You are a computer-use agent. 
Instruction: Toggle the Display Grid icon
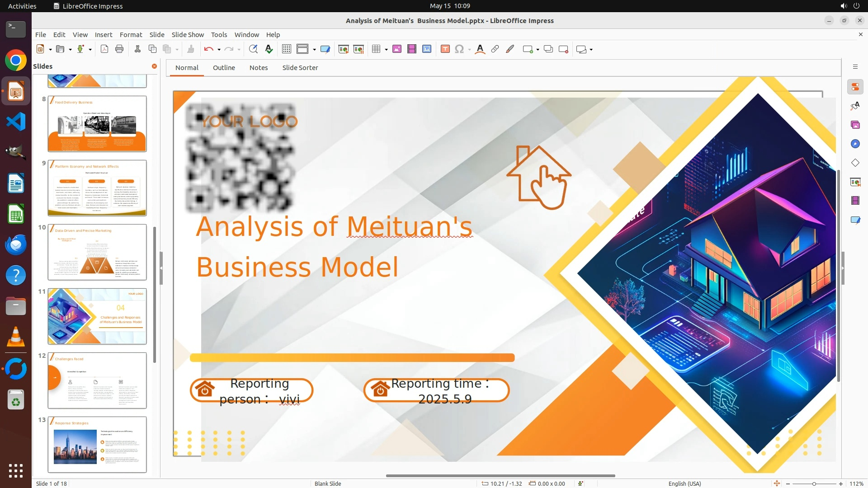click(x=287, y=49)
